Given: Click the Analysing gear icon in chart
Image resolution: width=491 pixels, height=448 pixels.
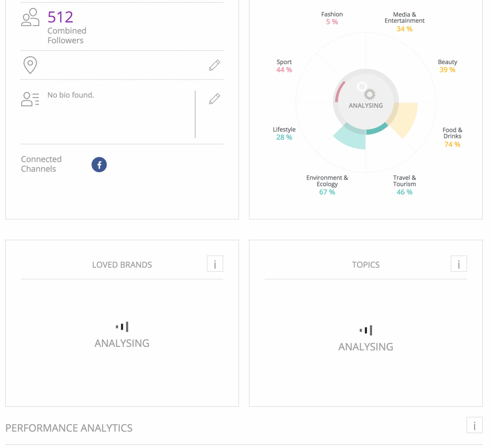Looking at the screenshot, I should tap(367, 92).
